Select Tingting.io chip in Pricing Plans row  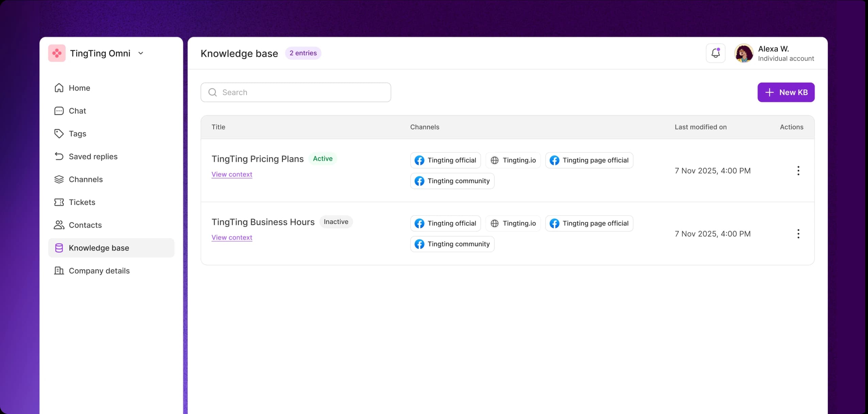pyautogui.click(x=513, y=160)
